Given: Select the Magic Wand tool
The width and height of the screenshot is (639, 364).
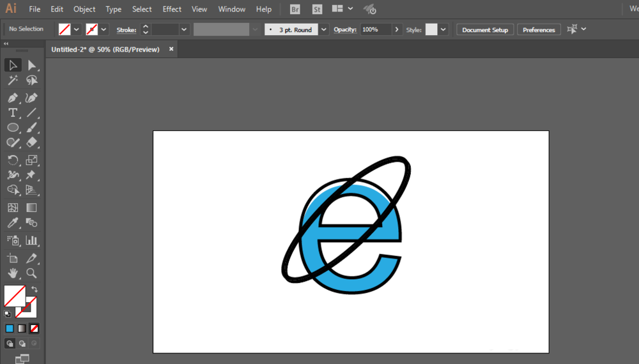Looking at the screenshot, I should pos(13,80).
